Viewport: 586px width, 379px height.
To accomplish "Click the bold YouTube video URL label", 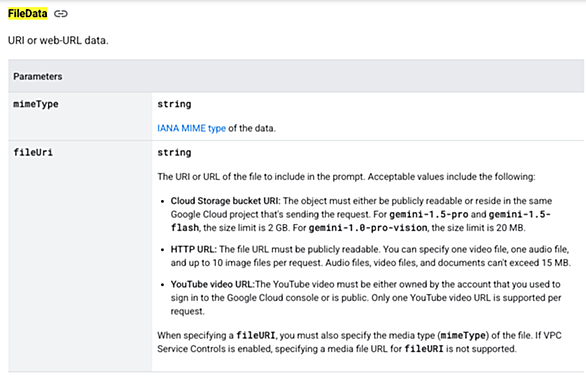I will tap(213, 284).
